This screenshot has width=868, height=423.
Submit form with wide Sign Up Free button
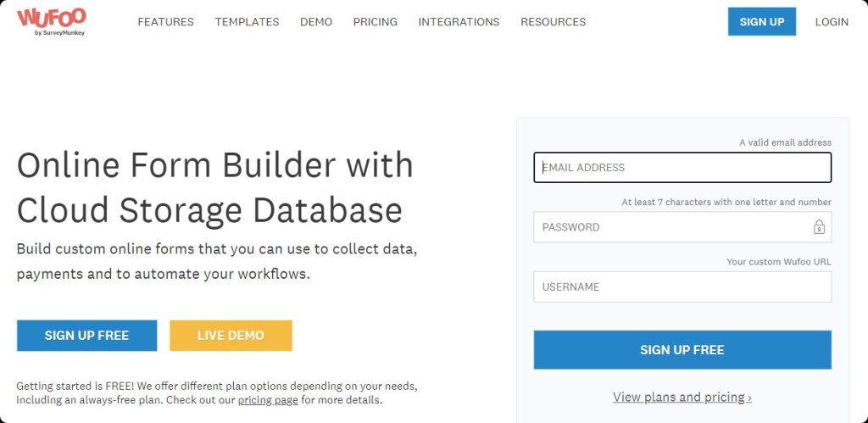[x=682, y=350]
